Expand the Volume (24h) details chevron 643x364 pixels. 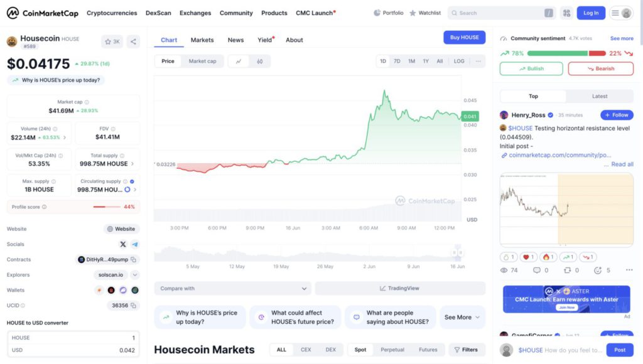point(65,137)
